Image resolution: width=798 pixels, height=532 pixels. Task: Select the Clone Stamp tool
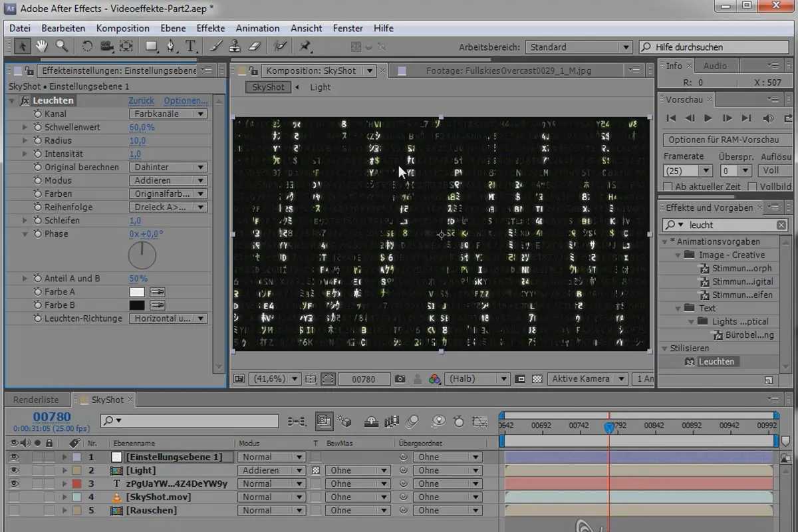point(235,46)
